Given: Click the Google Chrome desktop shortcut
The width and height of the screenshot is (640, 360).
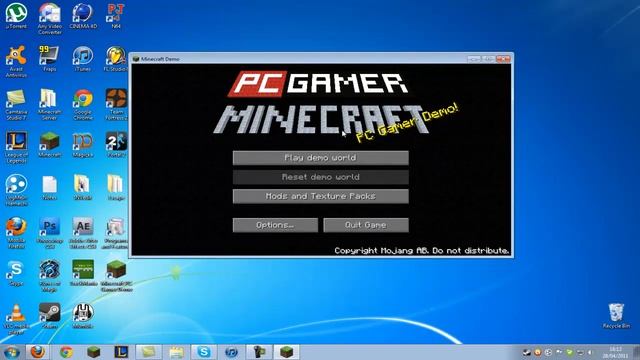Looking at the screenshot, I should tap(83, 104).
